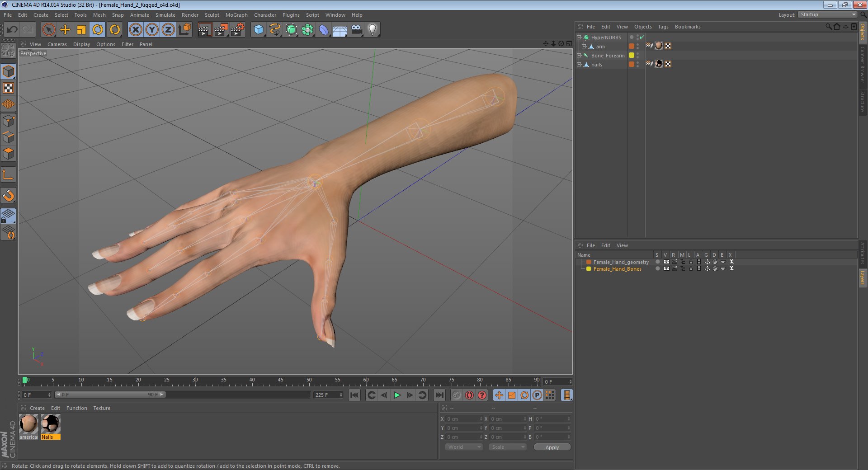Open the spline pen tools icon
Viewport: 868px width, 470px height.
point(275,30)
